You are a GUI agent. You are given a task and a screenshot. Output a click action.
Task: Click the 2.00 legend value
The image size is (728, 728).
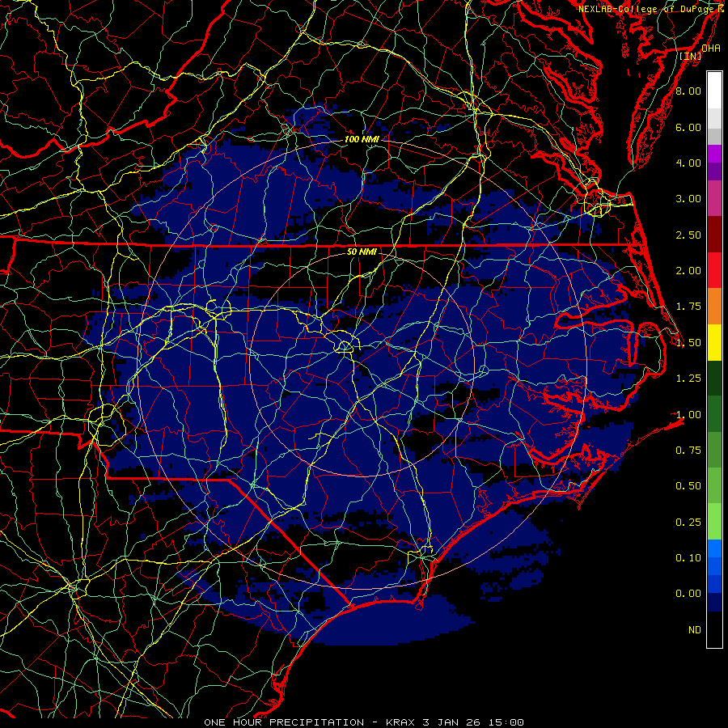(688, 271)
